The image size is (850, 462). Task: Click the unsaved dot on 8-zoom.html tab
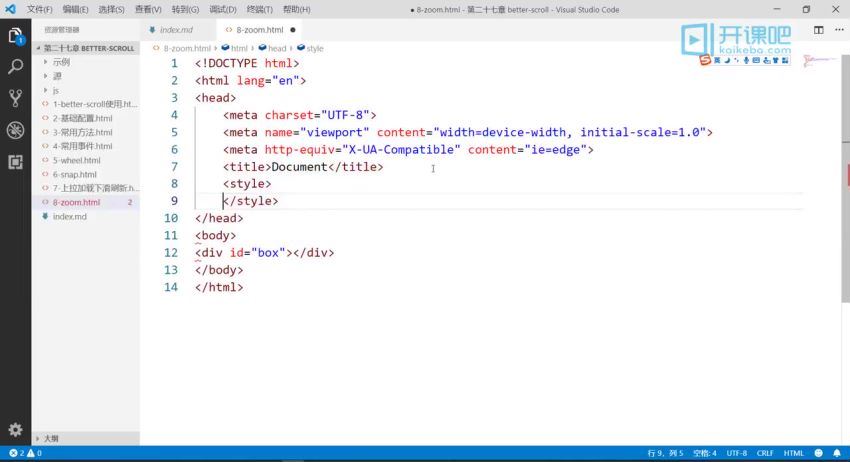tap(293, 30)
